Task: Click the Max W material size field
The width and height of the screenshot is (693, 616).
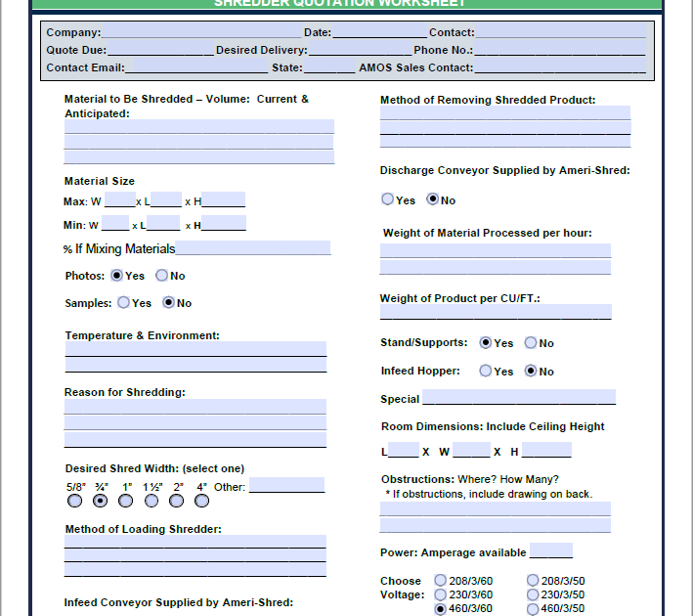Action: pyautogui.click(x=120, y=199)
